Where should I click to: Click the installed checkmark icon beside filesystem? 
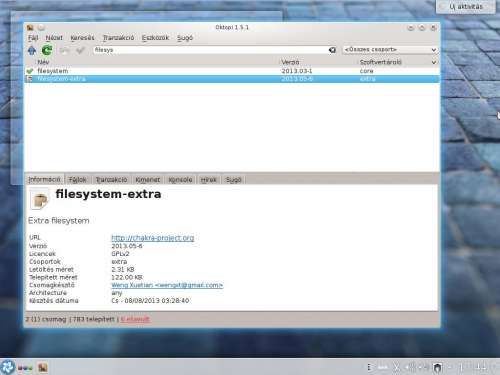pos(30,71)
